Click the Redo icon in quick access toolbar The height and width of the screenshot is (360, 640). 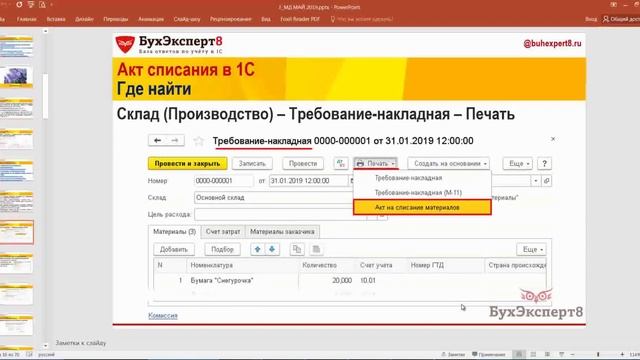click(x=19, y=5)
